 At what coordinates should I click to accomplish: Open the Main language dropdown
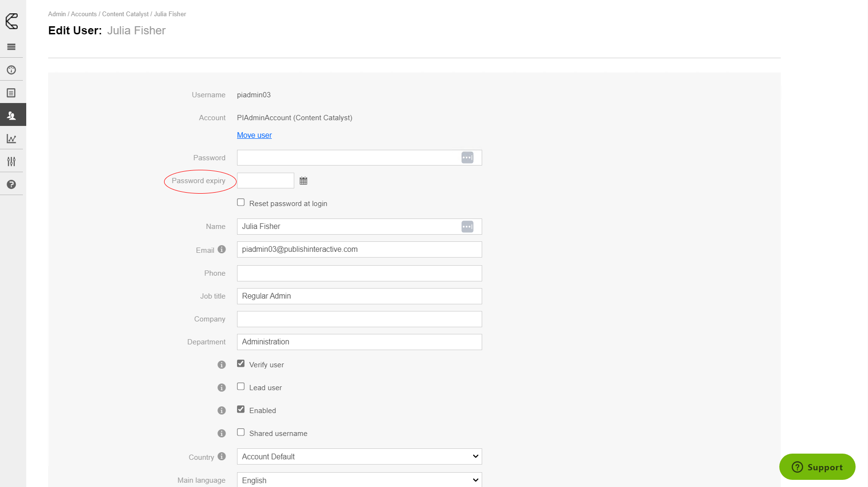[x=359, y=480]
